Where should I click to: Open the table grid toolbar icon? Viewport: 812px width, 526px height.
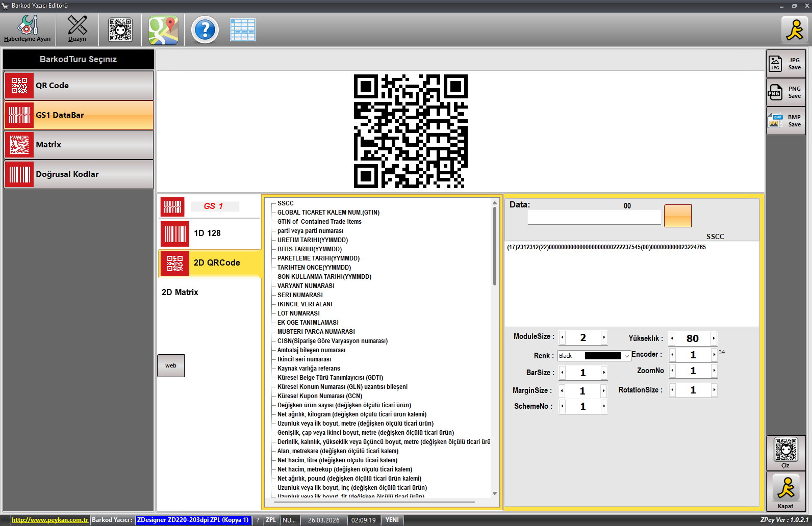pyautogui.click(x=243, y=30)
